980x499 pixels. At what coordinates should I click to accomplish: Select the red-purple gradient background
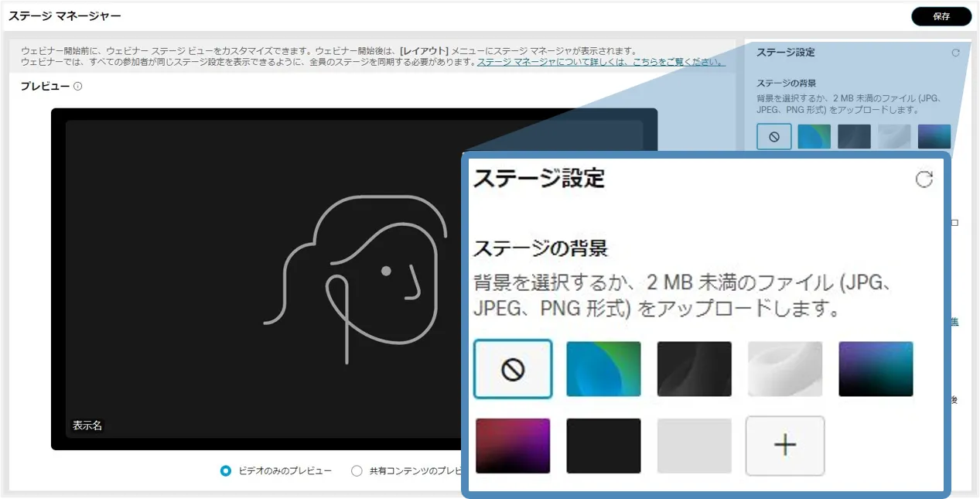point(513,446)
